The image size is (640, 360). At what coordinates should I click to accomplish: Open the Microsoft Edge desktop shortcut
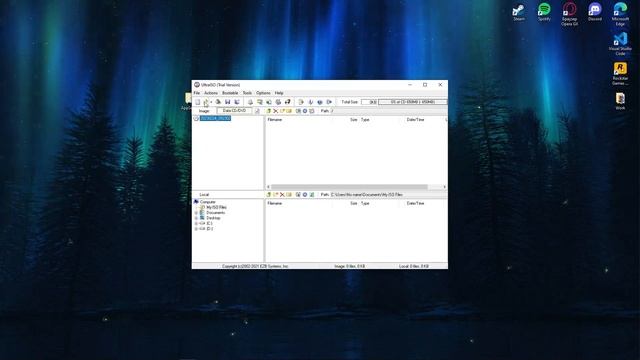tap(620, 14)
